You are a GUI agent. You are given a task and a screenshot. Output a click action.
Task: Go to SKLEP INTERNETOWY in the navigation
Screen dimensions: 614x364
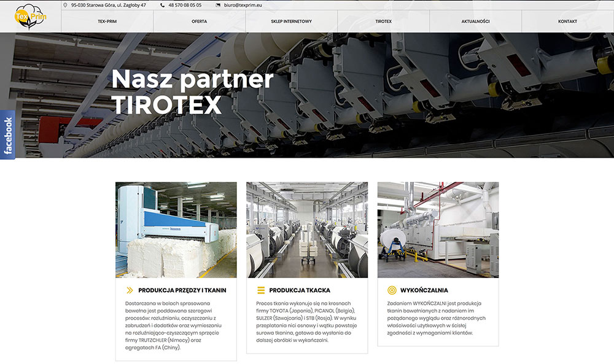point(291,21)
